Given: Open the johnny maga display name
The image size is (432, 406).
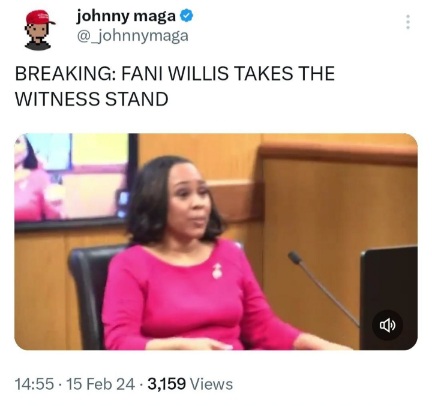Looking at the screenshot, I should pos(126,16).
